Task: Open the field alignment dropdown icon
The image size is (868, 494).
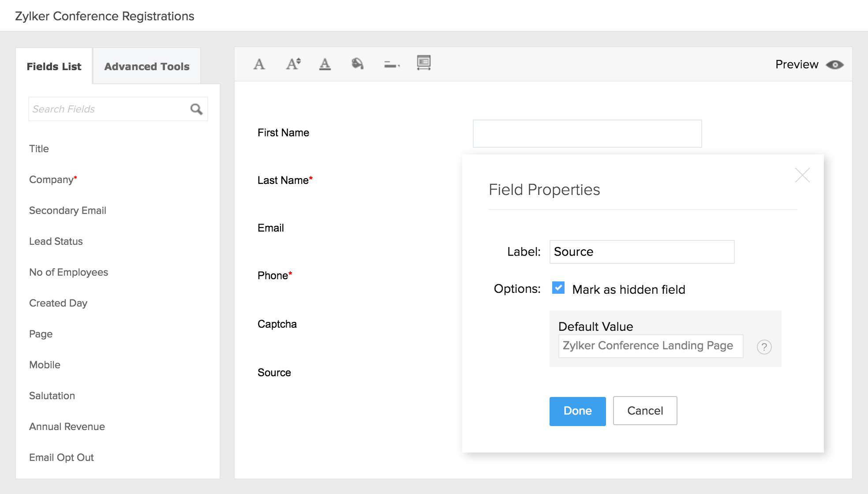Action: coord(391,65)
